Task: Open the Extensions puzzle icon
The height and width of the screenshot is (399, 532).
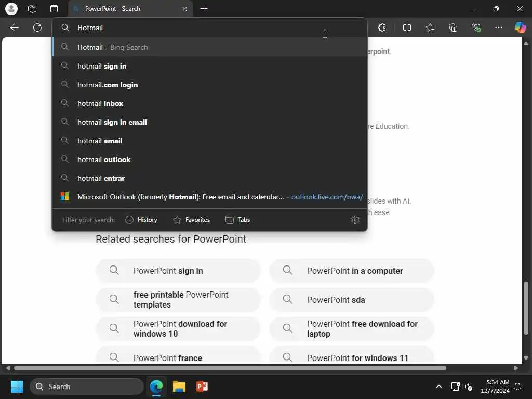Action: [382, 28]
